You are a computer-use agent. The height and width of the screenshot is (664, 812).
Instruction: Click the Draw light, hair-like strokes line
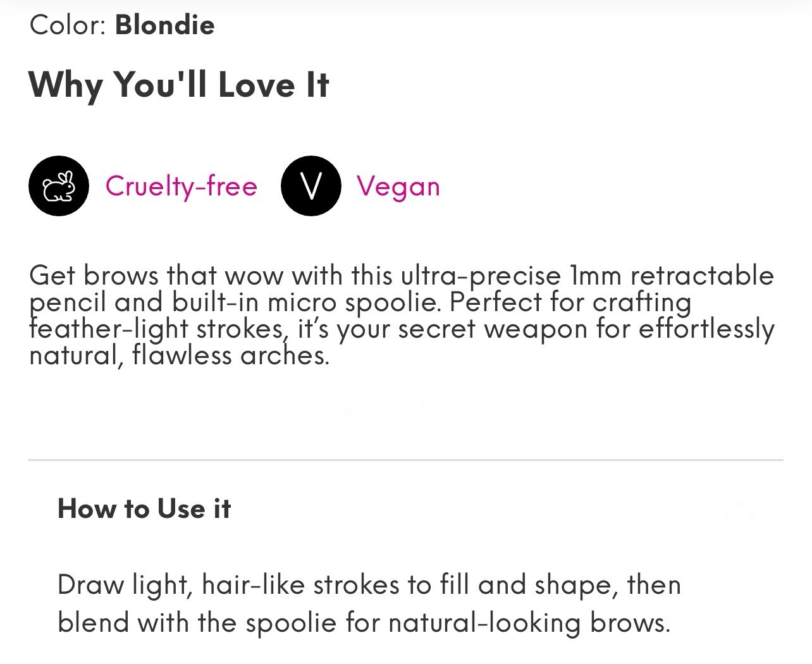click(369, 585)
